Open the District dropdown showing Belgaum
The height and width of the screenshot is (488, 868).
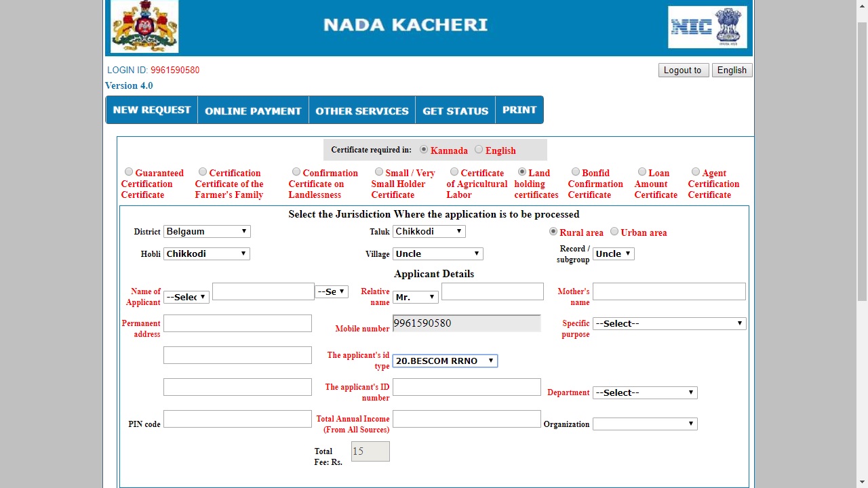(x=207, y=231)
